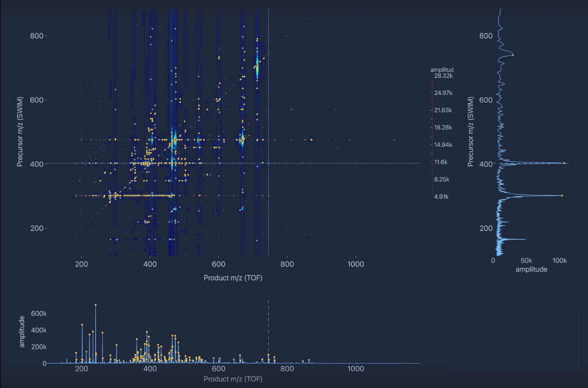588x388 pixels.
Task: Select the 400k tick on the bottom spectrum
Action: [38, 330]
